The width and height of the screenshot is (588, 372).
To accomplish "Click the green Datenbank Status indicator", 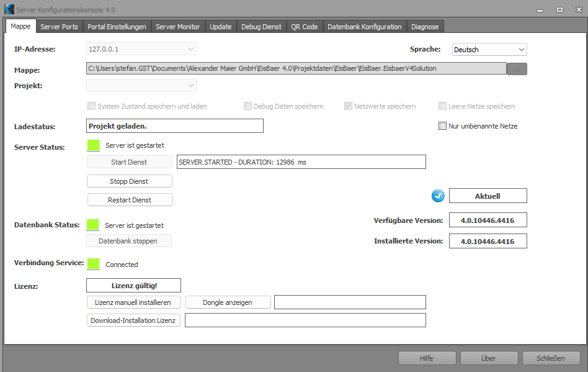I will pyautogui.click(x=92, y=225).
